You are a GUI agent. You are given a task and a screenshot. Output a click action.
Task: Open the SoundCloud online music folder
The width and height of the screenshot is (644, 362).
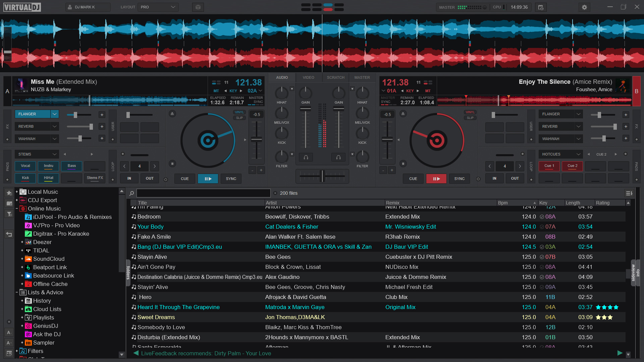[x=49, y=259]
